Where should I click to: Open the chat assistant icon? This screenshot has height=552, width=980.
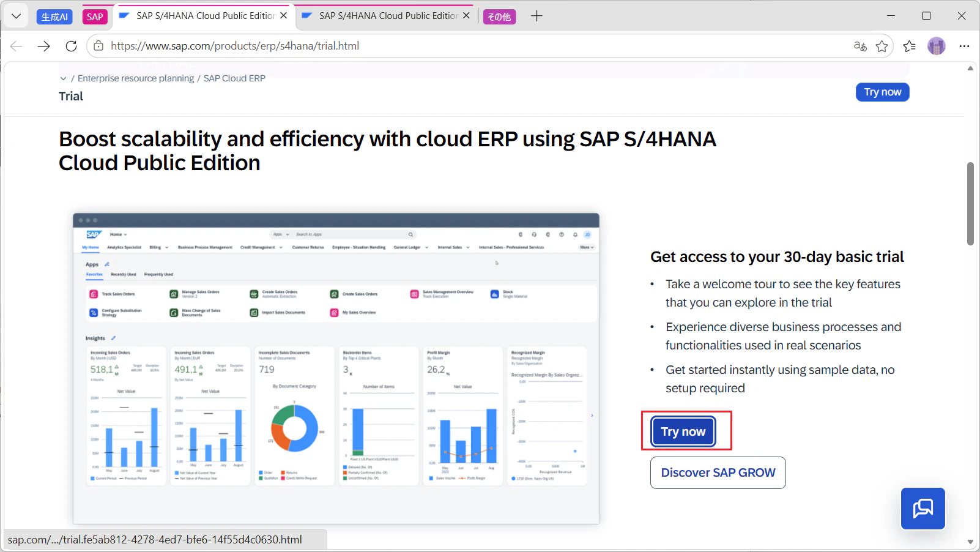click(923, 509)
